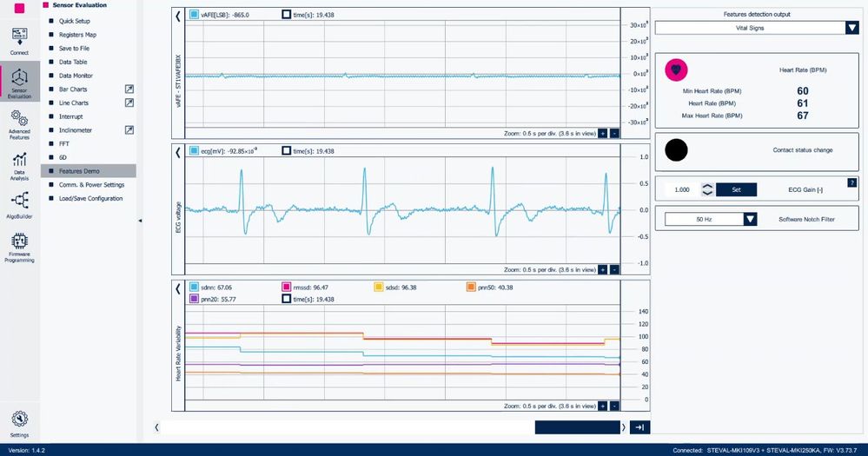
Task: Zoom in on the vAFE chart
Action: point(603,134)
